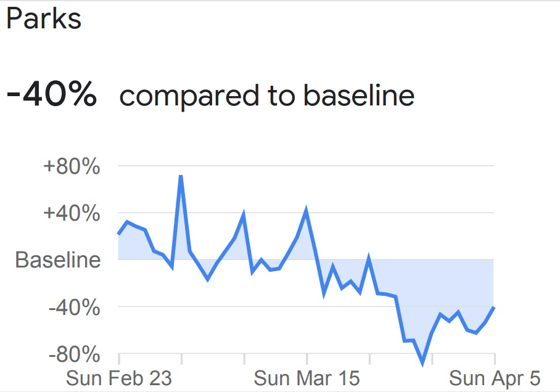Select the final data point on the line
Image resolution: width=560 pixels, height=392 pixels.
[494, 307]
